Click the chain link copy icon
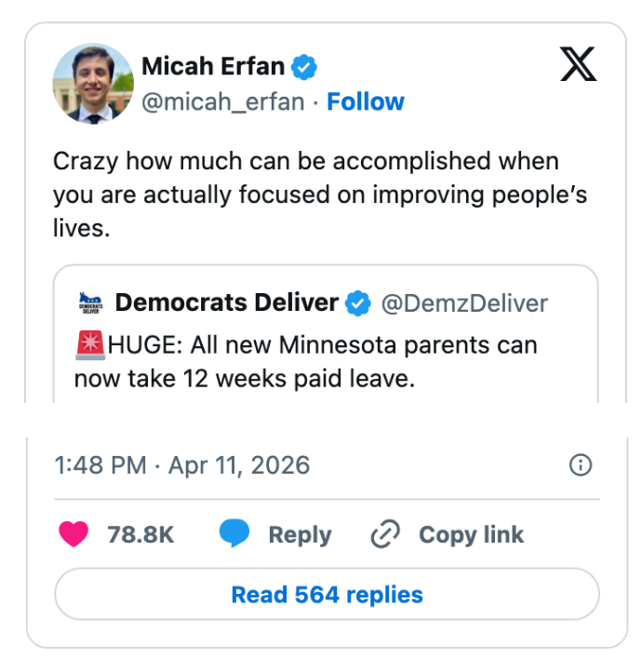 [384, 534]
